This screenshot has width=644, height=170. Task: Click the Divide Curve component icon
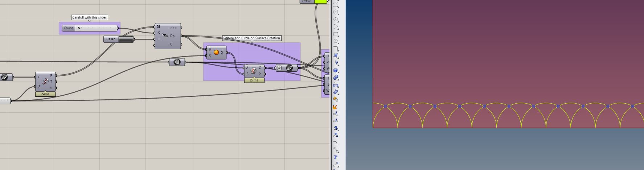click(45, 82)
